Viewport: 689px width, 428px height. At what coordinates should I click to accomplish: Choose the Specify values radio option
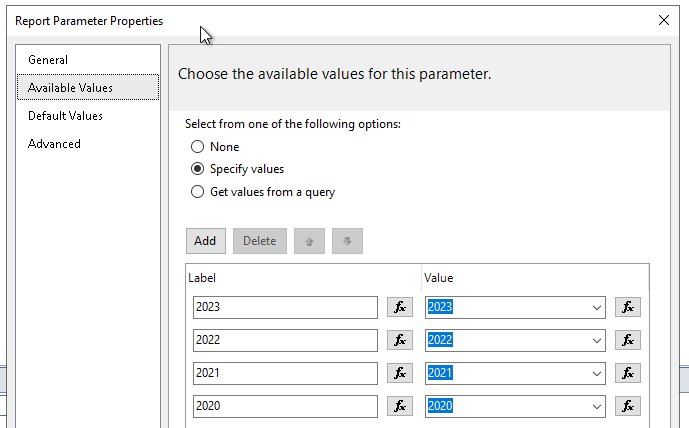pos(198,169)
